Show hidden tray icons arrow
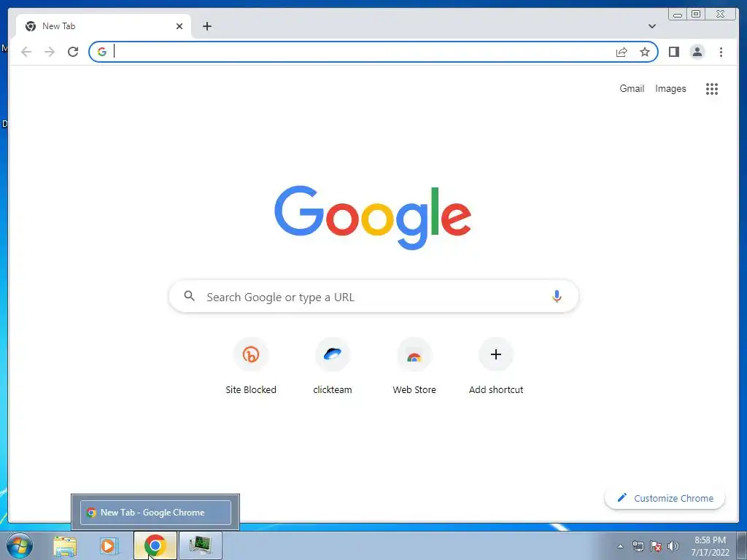The height and width of the screenshot is (560, 747). (x=620, y=546)
